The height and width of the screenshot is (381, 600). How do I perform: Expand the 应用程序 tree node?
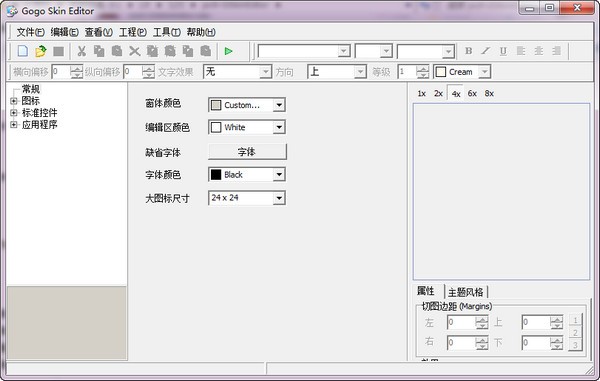pos(14,125)
